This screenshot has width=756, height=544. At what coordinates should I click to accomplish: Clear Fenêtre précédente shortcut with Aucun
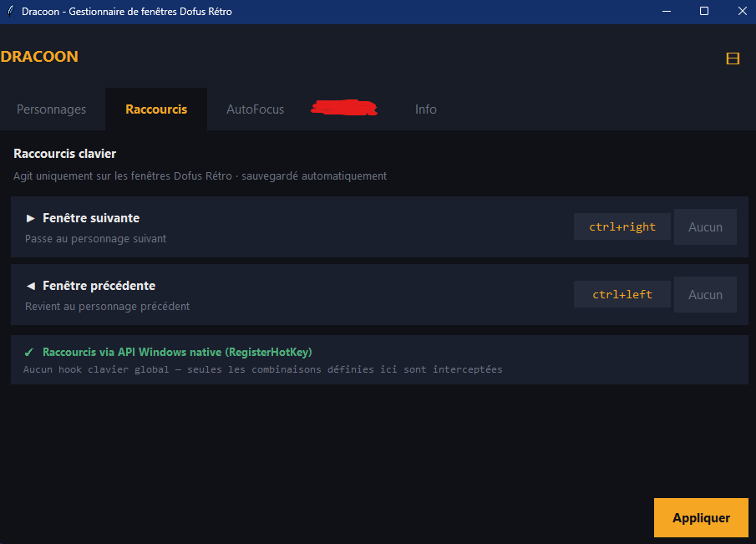click(x=705, y=294)
